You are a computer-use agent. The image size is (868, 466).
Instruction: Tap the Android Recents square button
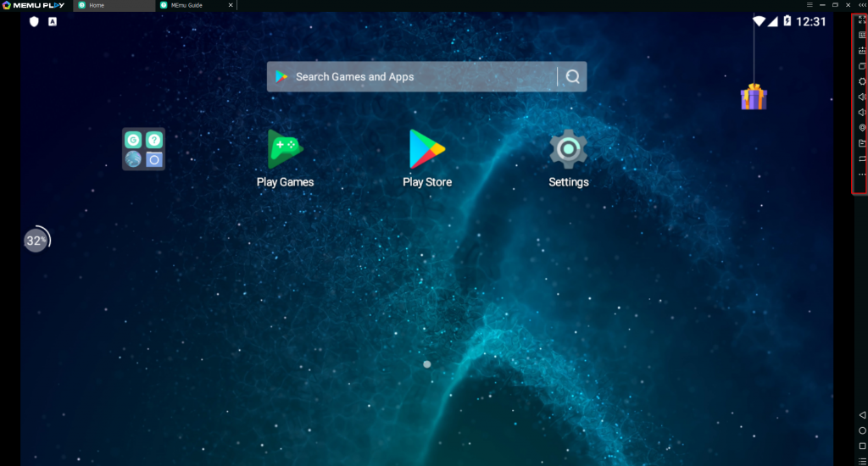click(x=862, y=446)
